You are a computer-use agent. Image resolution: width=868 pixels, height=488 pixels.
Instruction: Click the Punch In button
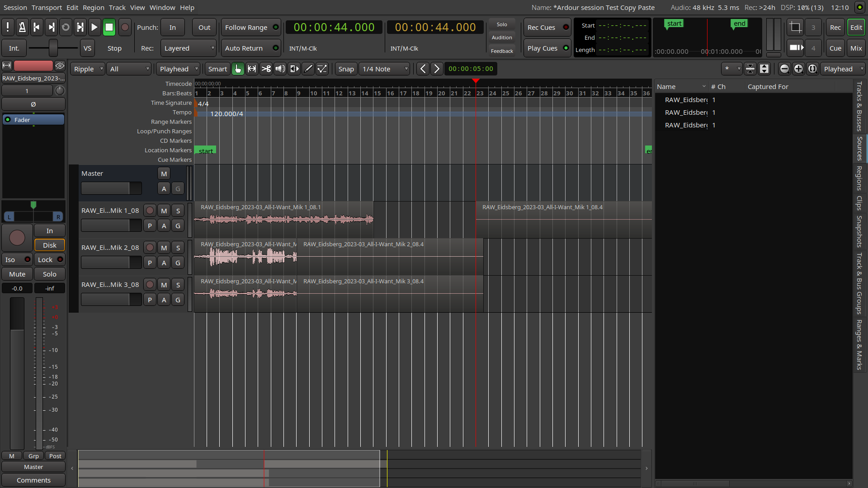(x=173, y=27)
